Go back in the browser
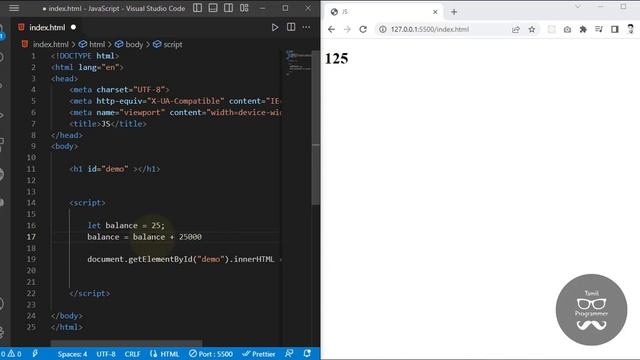The height and width of the screenshot is (360, 640). 331,29
